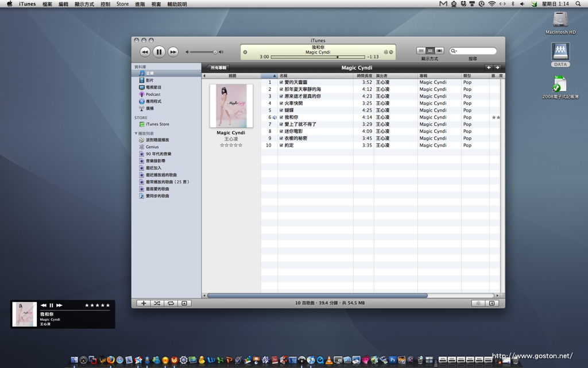Uncheck the song 愛的天靈靈
The image size is (588, 368).
[281, 82]
